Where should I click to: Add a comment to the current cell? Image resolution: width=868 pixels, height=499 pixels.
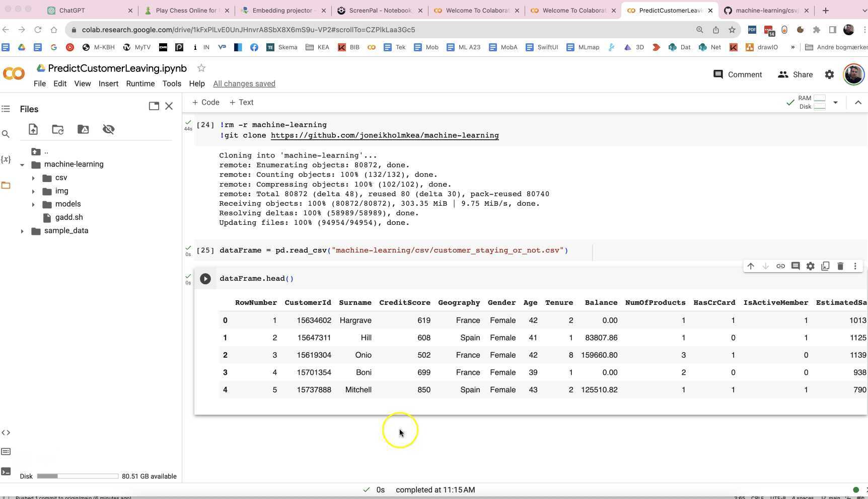(795, 266)
